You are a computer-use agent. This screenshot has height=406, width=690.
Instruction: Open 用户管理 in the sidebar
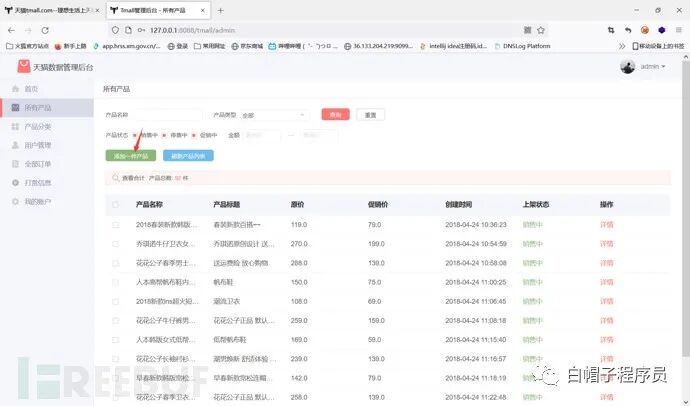click(38, 145)
